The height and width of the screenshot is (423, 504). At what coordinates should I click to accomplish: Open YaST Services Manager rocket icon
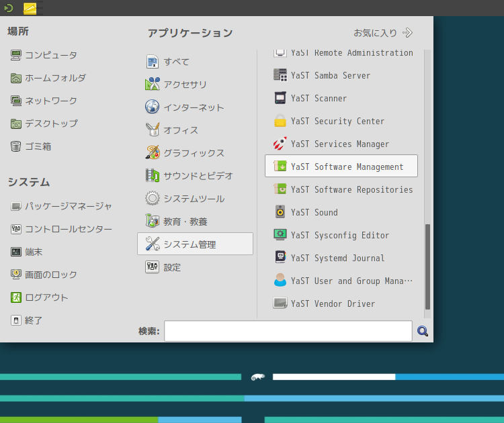tap(280, 144)
